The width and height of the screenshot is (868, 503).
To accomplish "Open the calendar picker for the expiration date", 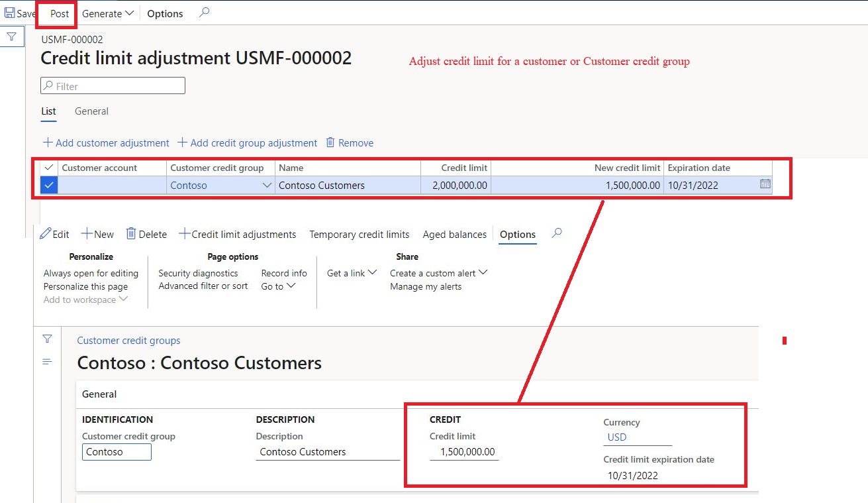I will (x=765, y=185).
